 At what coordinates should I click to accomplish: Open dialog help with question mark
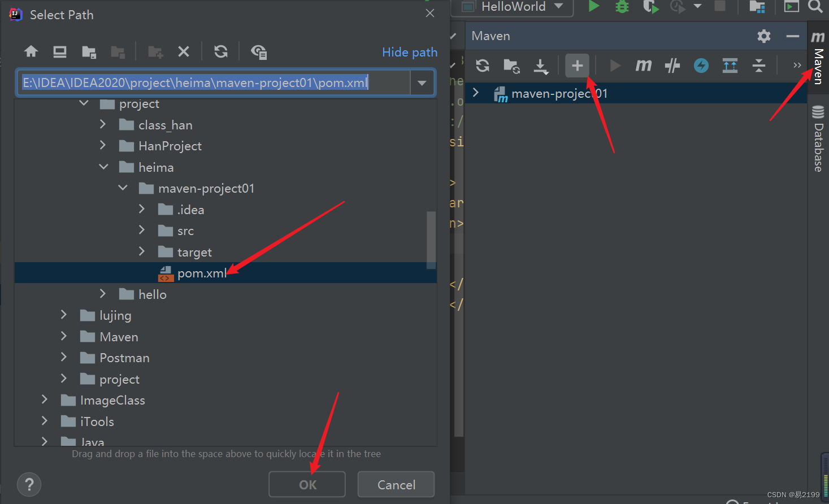[x=29, y=484]
